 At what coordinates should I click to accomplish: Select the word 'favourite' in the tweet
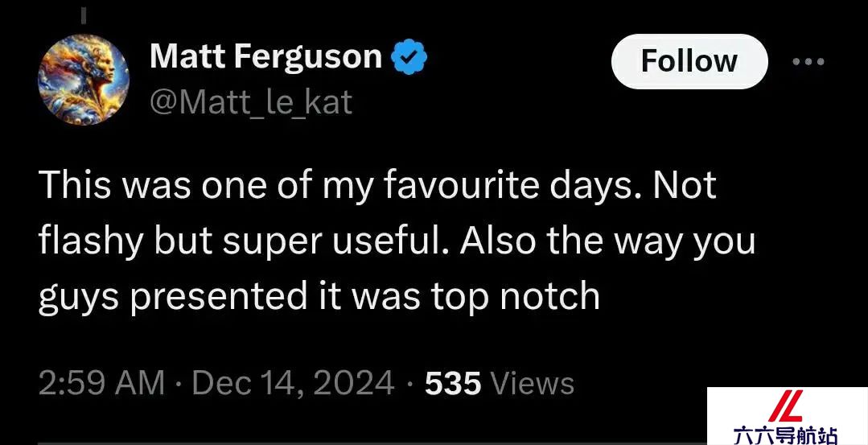pyautogui.click(x=461, y=185)
